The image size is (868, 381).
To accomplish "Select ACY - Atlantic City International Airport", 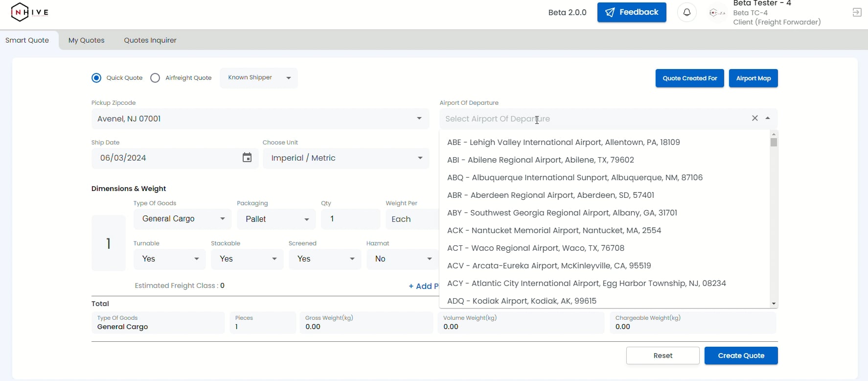I will [x=605, y=283].
